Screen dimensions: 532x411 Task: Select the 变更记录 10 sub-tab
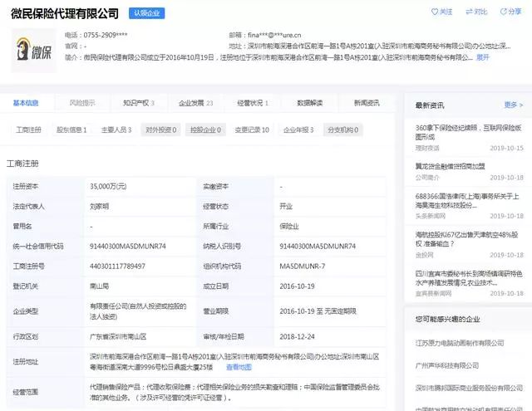pyautogui.click(x=252, y=130)
